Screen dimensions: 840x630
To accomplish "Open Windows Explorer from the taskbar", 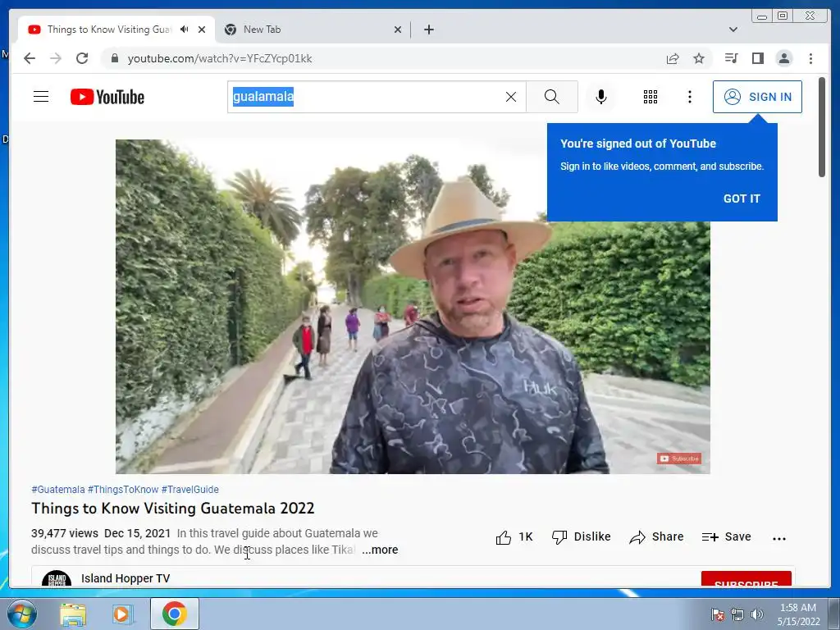I will click(73, 614).
